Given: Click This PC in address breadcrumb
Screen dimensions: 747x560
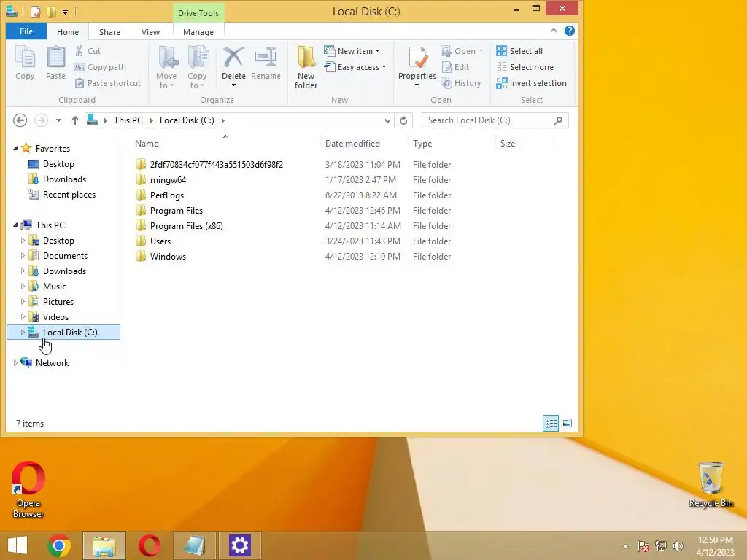Looking at the screenshot, I should [128, 120].
